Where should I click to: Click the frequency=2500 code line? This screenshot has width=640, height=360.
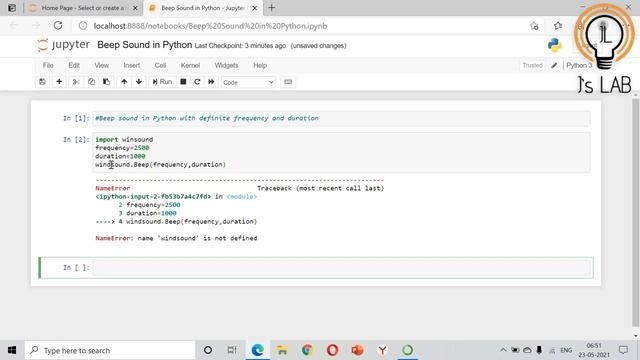[122, 148]
